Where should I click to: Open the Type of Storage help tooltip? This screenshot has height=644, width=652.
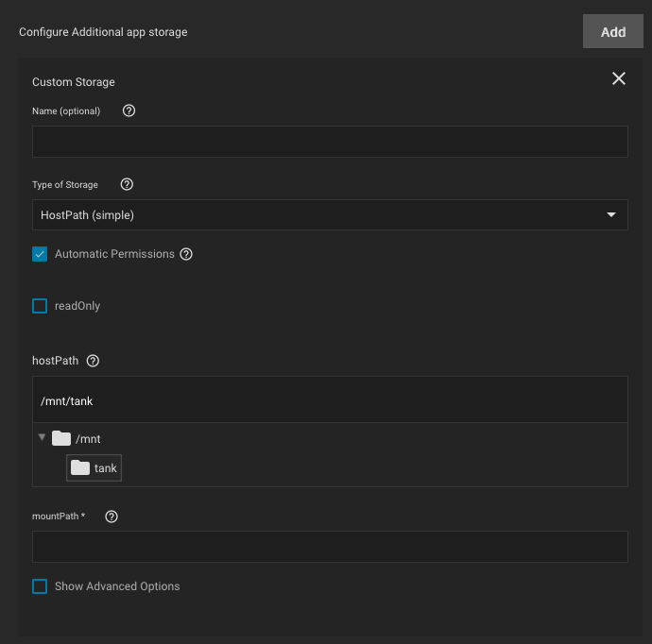pyautogui.click(x=127, y=184)
